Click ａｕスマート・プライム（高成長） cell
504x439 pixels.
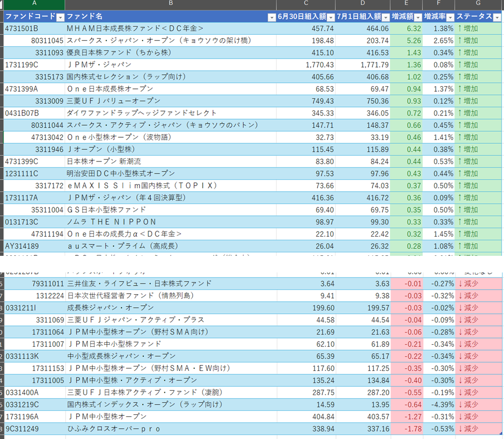[171, 246]
